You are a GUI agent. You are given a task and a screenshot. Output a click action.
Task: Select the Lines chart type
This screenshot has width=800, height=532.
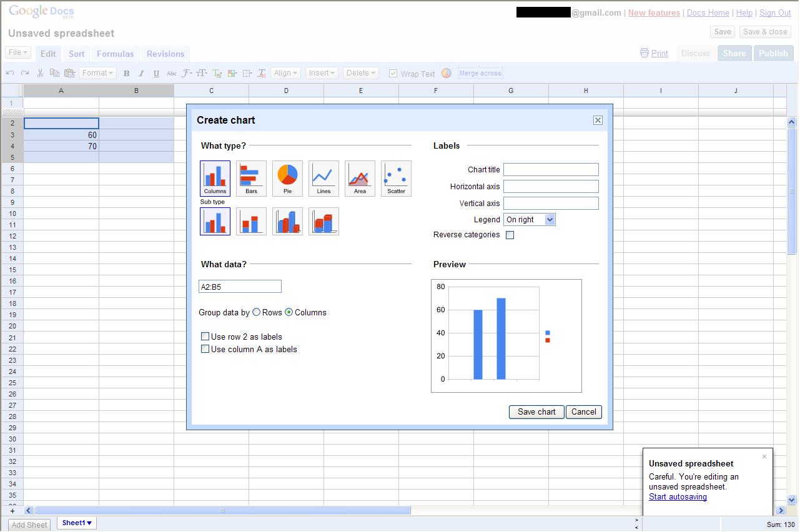coord(323,177)
